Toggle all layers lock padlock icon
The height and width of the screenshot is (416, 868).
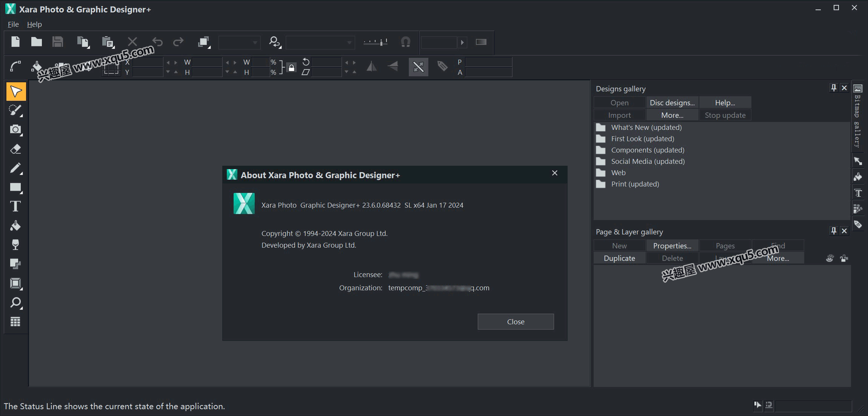[x=844, y=258]
